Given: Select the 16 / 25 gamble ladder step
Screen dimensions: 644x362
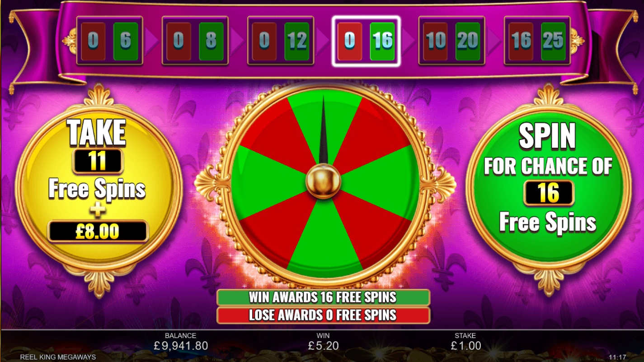Looking at the screenshot, I should tap(537, 41).
